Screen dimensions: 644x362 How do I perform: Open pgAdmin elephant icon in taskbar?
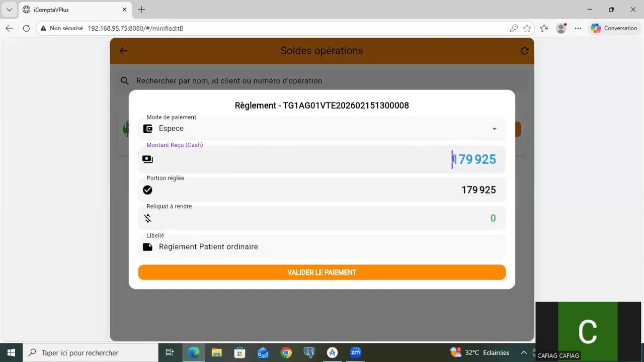(x=309, y=352)
